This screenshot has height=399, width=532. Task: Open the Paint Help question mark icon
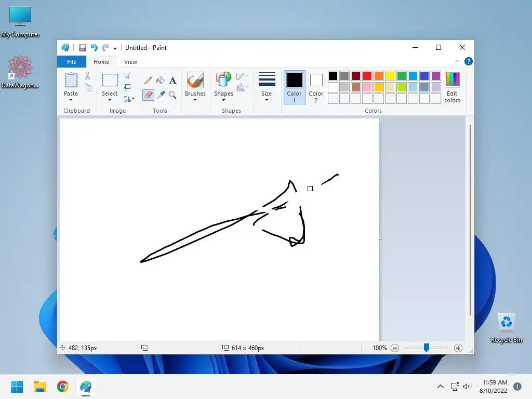coord(468,61)
